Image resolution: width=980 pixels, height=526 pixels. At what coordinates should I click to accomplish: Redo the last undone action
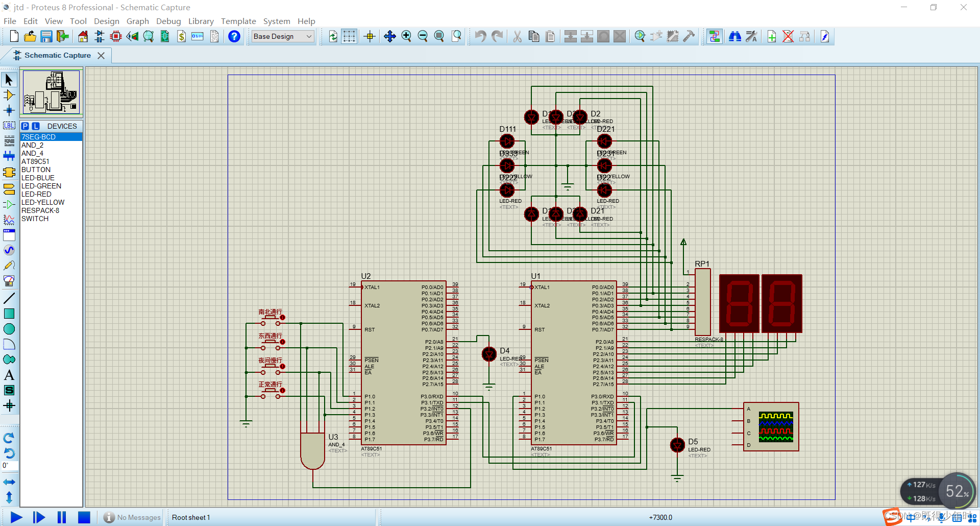(x=497, y=36)
